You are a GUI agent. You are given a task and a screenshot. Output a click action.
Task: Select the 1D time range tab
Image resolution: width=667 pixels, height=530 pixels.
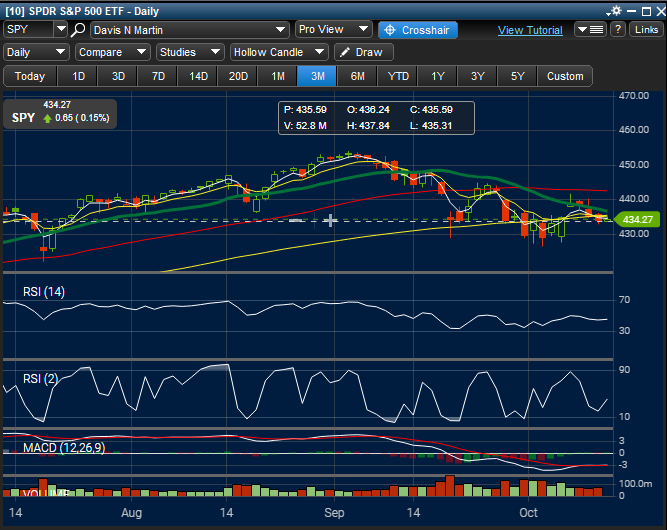pyautogui.click(x=78, y=76)
